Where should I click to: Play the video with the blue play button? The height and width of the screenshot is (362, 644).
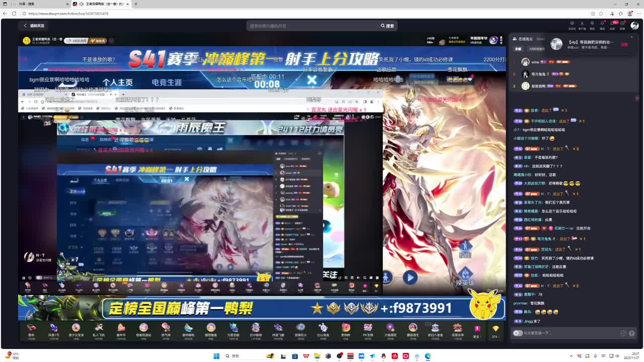[x=410, y=278]
